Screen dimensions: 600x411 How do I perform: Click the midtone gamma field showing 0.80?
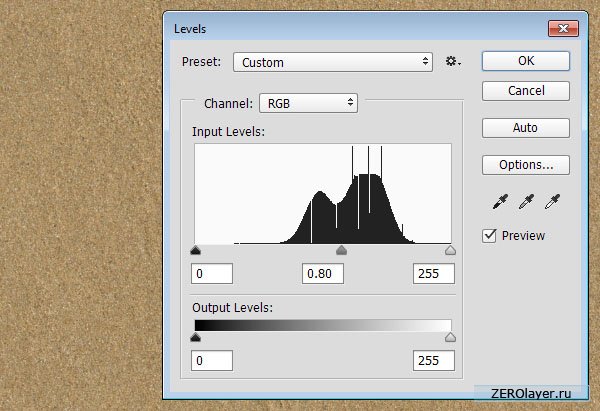coord(323,274)
